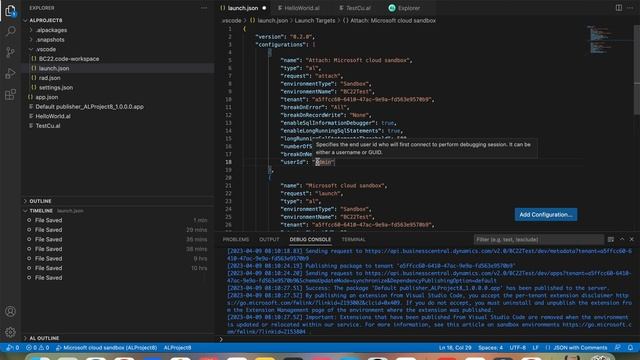The width and height of the screenshot is (640, 360).
Task: Click ALProject8 in the status bar
Action: click(177, 348)
